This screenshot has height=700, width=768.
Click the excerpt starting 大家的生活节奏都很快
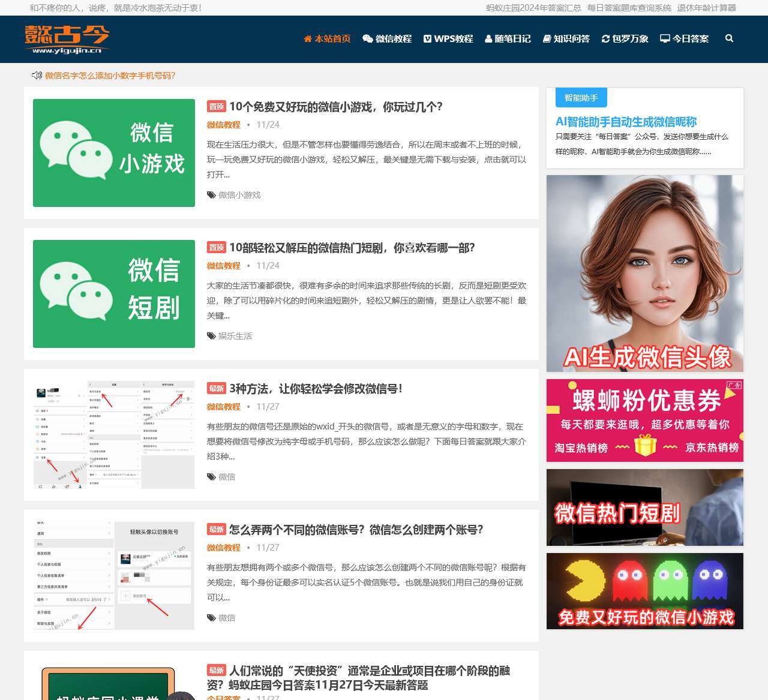click(x=367, y=301)
